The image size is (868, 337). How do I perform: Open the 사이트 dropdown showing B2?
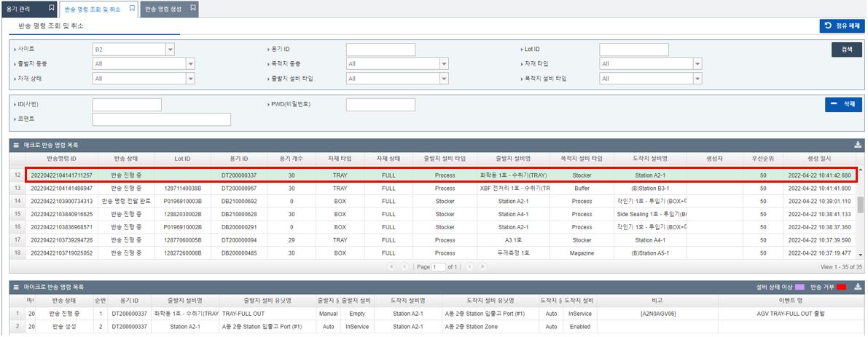point(170,49)
